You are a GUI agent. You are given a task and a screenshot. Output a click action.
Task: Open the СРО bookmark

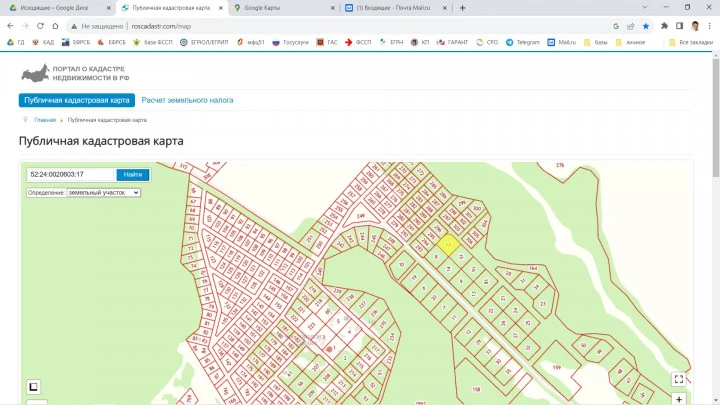click(487, 42)
